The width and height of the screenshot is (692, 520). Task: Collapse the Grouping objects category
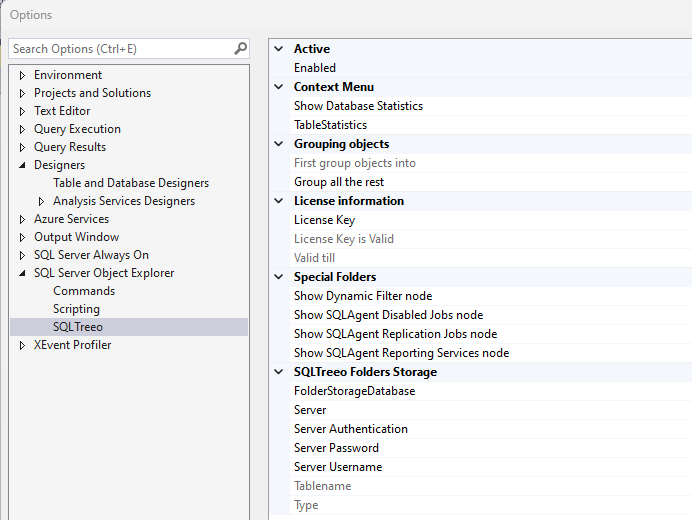click(x=279, y=143)
